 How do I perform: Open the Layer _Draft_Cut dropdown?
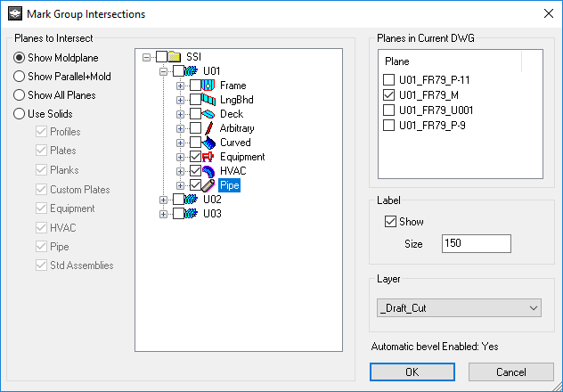coord(459,308)
